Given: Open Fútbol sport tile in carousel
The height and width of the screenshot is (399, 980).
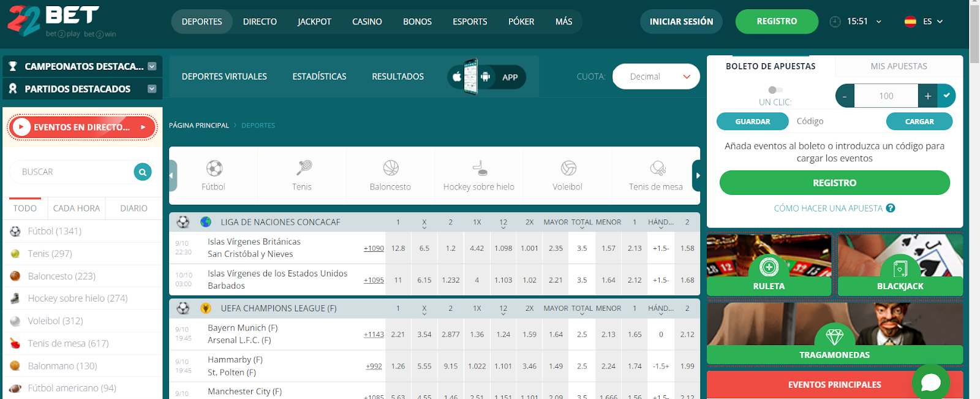Looking at the screenshot, I should [213, 175].
